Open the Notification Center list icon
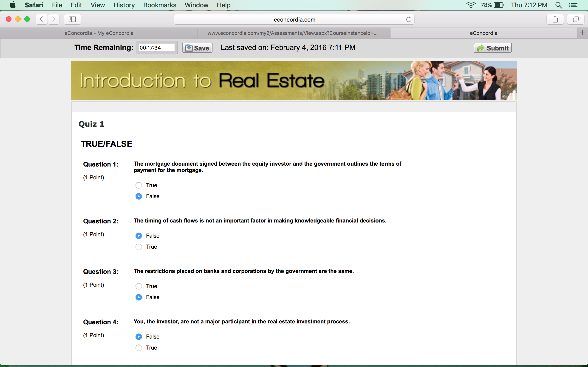Viewport: 588px width, 367px height. (x=574, y=5)
